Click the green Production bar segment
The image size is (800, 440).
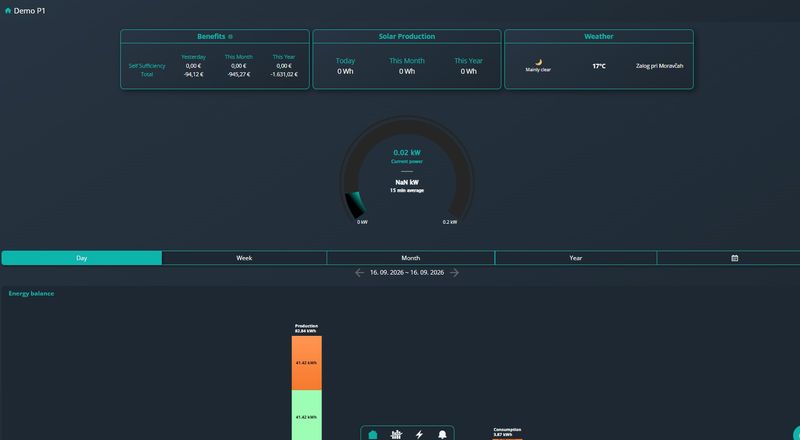pos(307,415)
